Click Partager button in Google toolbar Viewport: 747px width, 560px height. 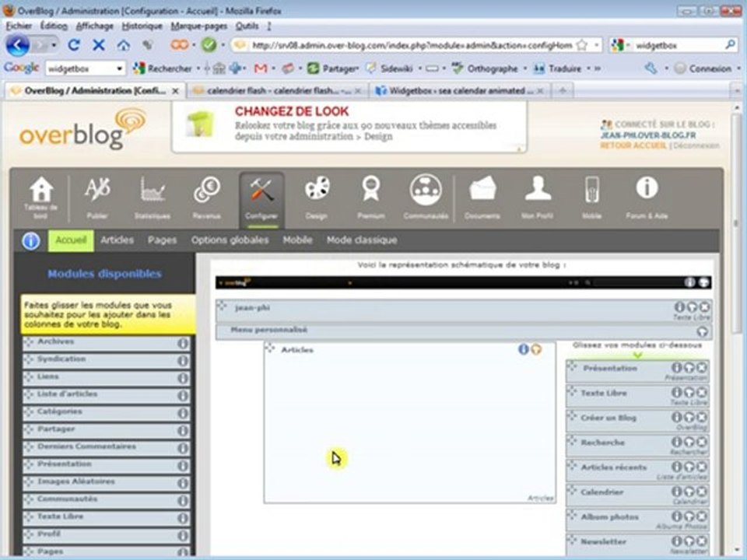coord(333,68)
